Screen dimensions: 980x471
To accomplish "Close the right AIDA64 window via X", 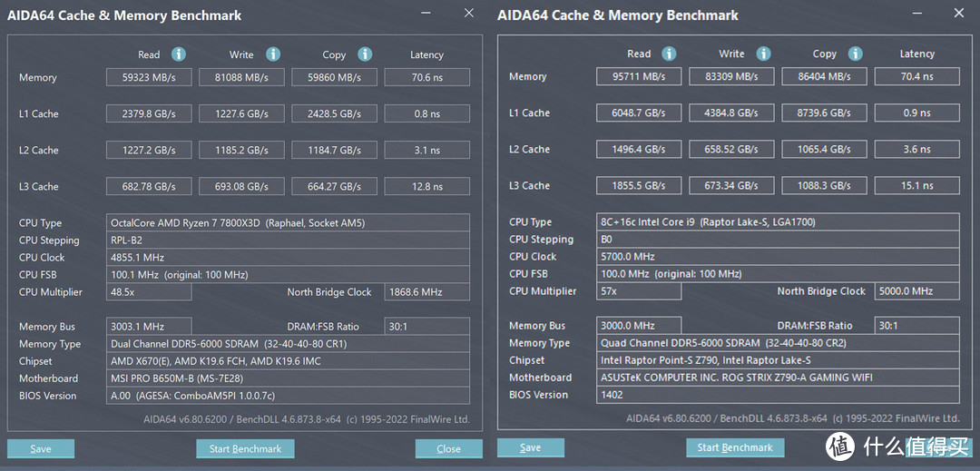I will [x=959, y=13].
